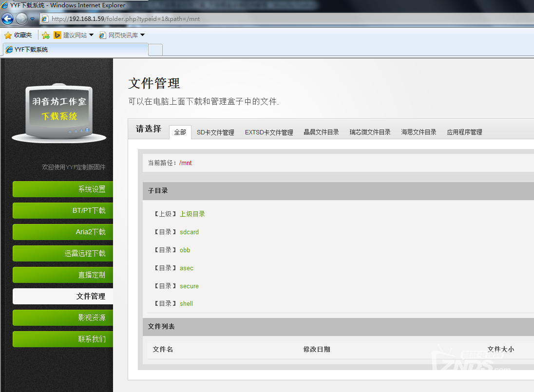The height and width of the screenshot is (392, 534).
Task: Open the 迅雷远程下载 sidebar menu
Action: point(63,254)
